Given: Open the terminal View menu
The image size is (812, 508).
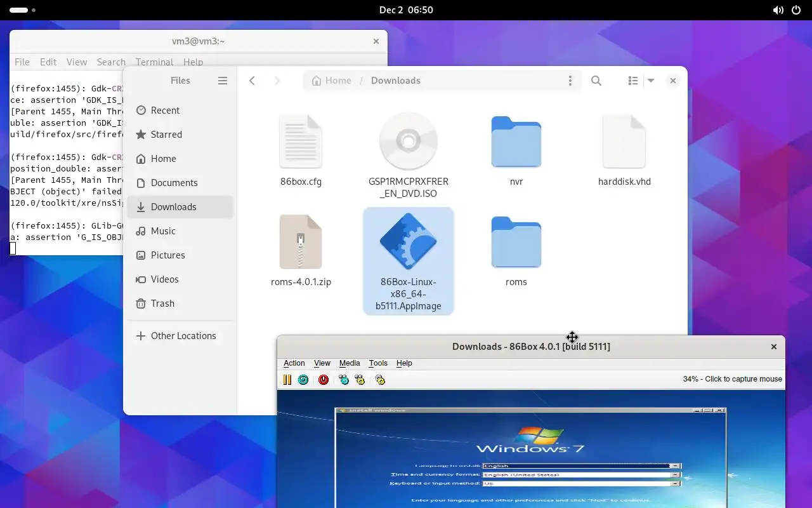Looking at the screenshot, I should (x=77, y=62).
